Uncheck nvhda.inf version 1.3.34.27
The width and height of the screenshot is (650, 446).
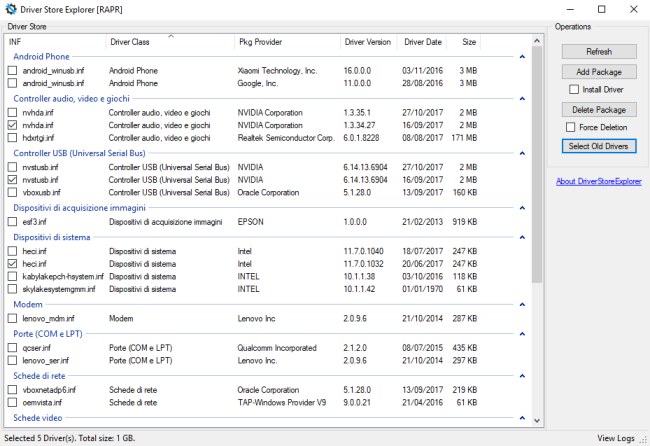tap(12, 125)
